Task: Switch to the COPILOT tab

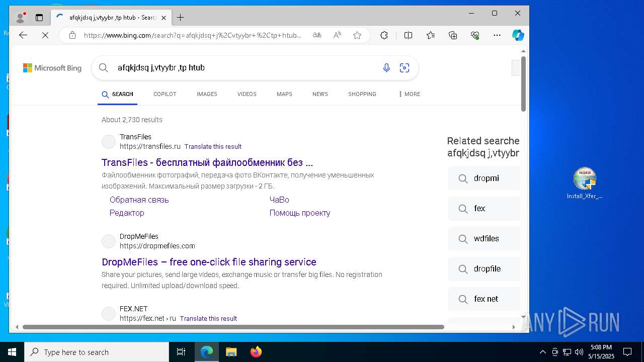Action: pos(165,94)
